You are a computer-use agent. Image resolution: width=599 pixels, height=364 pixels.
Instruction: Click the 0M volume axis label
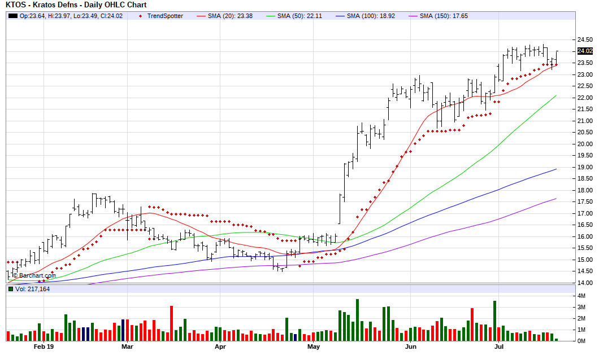(581, 341)
